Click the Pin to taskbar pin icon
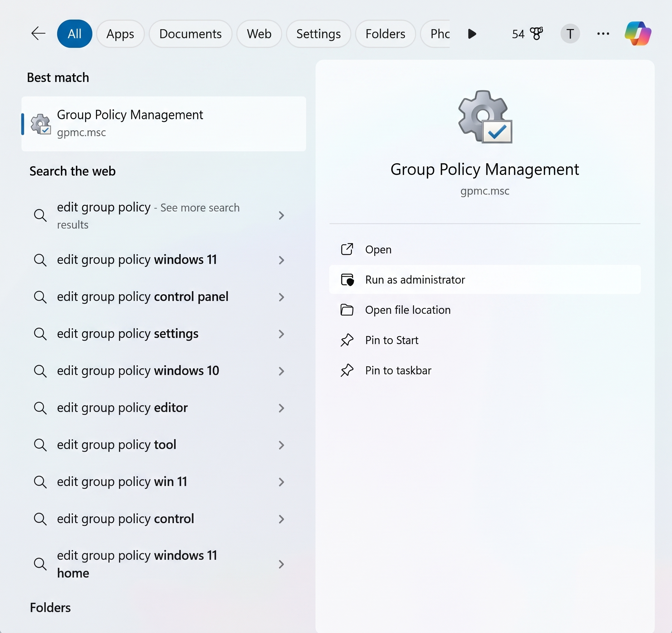Viewport: 672px width, 633px height. 347,371
